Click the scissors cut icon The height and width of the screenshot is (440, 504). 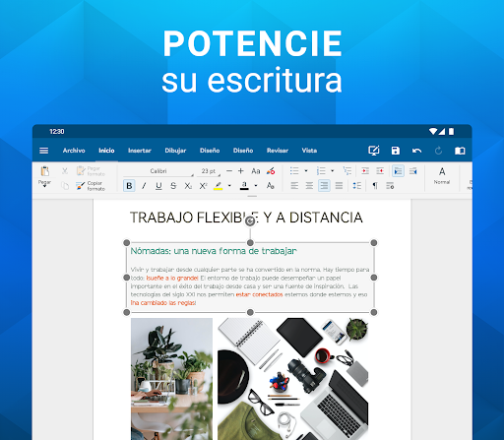tap(65, 170)
